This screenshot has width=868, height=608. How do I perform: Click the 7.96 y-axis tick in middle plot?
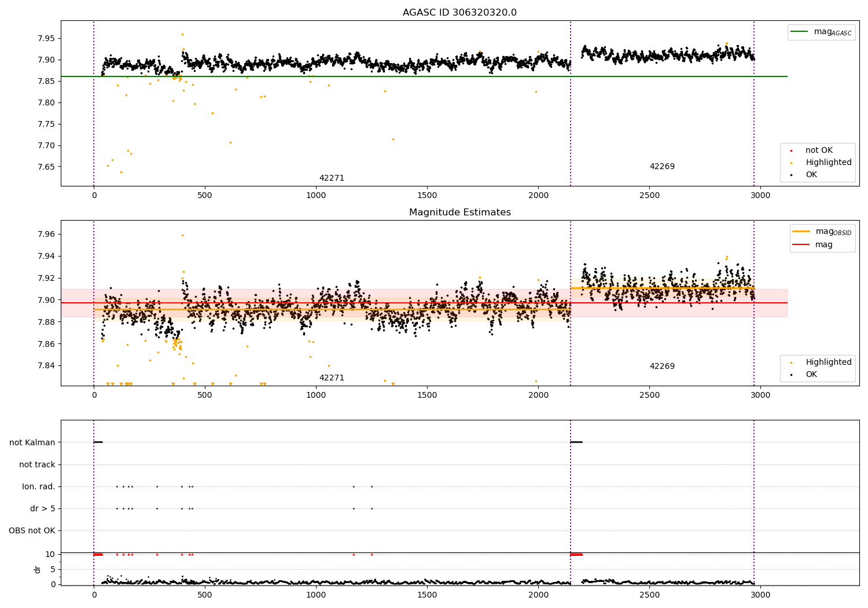click(46, 235)
